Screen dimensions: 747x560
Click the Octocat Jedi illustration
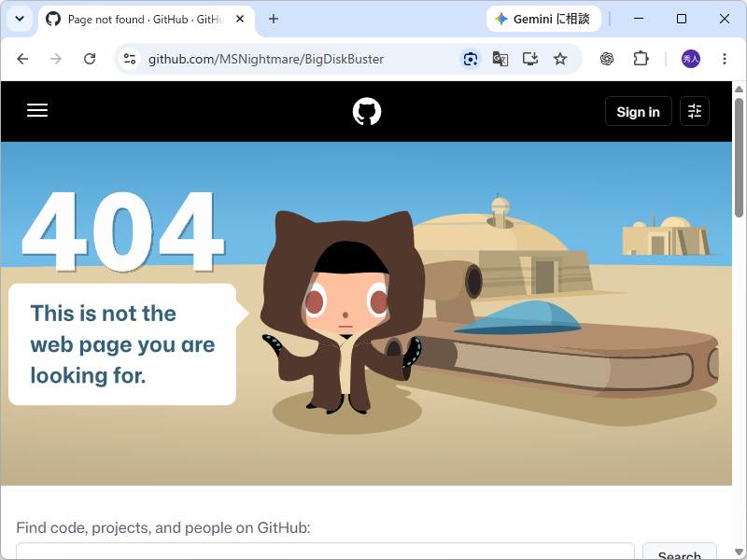344,312
